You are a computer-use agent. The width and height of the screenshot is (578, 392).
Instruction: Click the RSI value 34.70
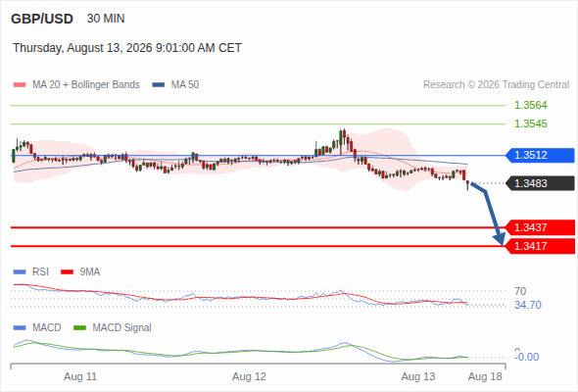(x=528, y=306)
